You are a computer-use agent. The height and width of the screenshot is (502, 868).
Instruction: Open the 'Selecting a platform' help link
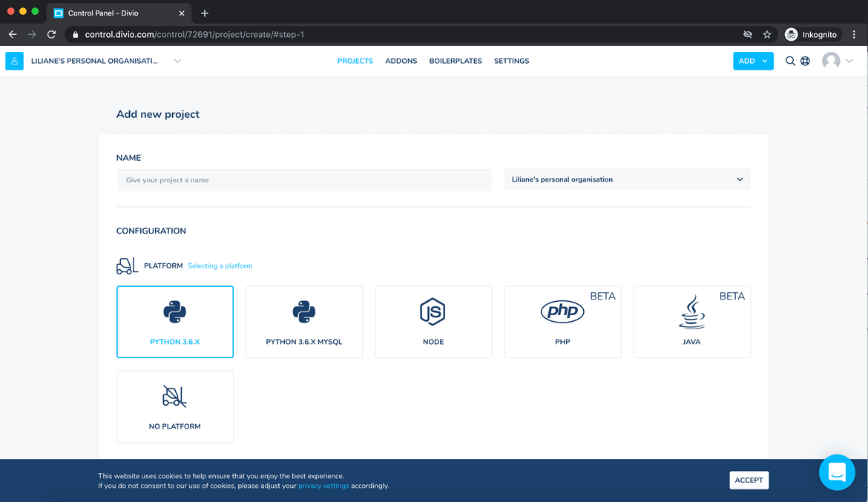point(220,265)
